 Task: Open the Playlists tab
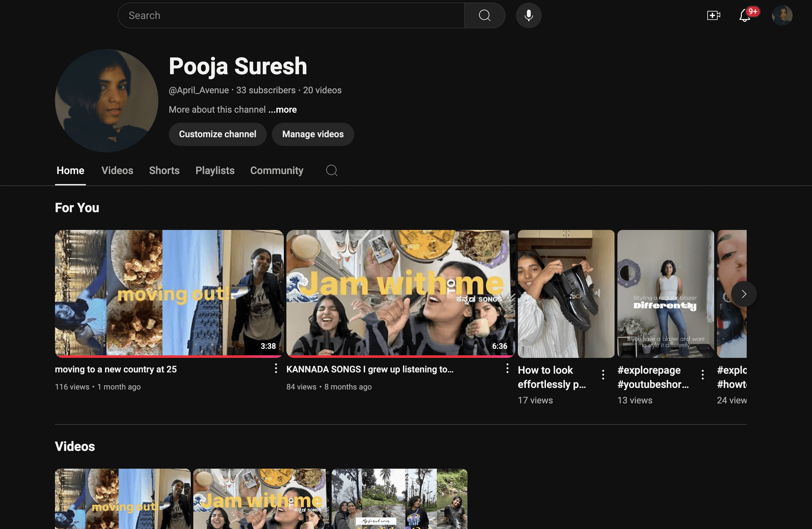pyautogui.click(x=215, y=170)
